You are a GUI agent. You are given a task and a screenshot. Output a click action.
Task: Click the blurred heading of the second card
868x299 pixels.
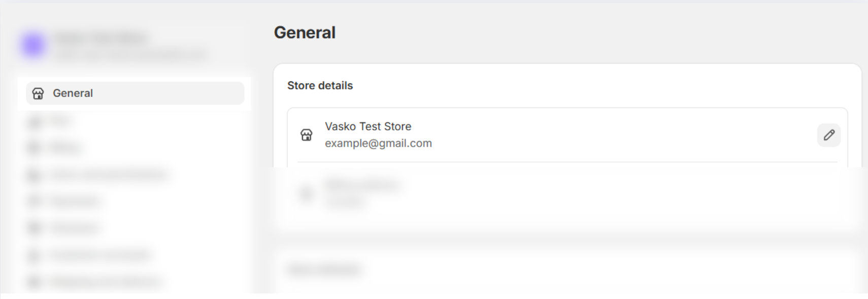pos(325,269)
